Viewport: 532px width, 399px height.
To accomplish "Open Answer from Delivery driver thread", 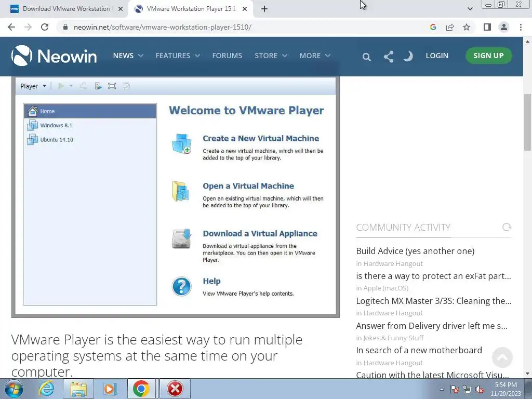I will pos(432,326).
